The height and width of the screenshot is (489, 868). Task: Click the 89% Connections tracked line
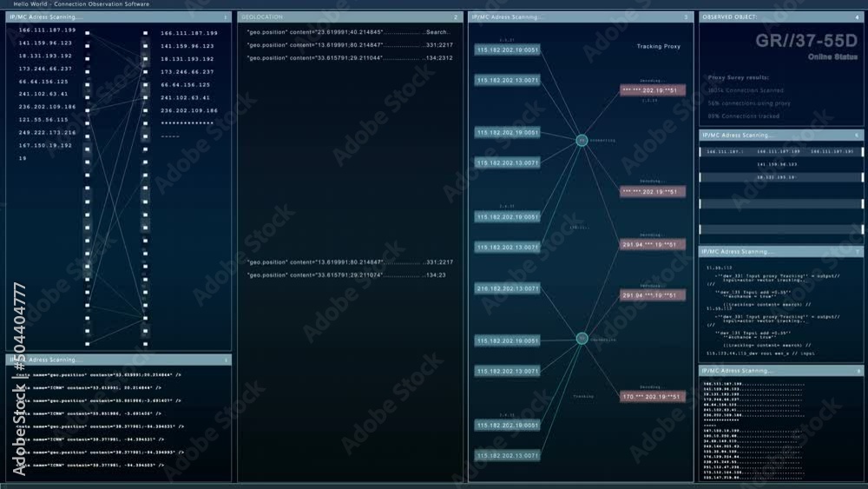[x=744, y=116]
